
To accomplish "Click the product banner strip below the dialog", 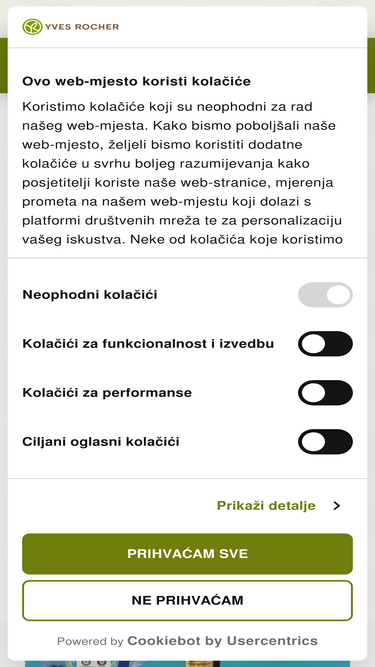I will [x=188, y=664].
